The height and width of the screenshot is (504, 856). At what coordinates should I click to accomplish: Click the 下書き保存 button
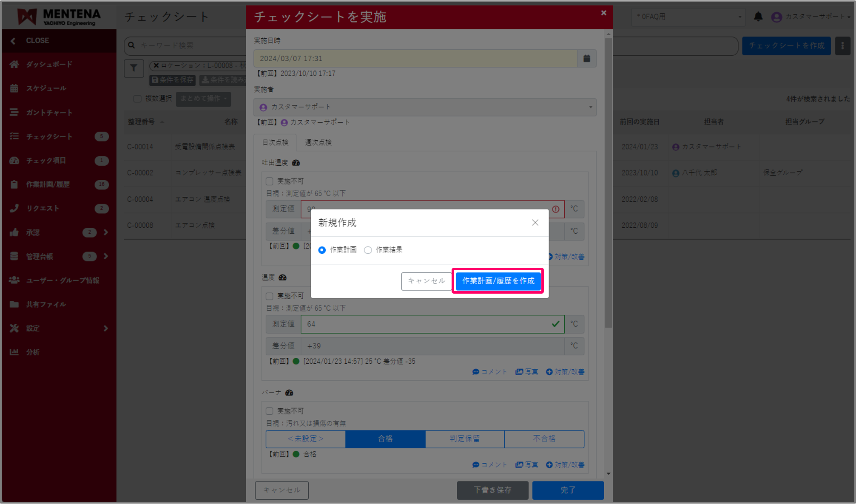pos(492,490)
